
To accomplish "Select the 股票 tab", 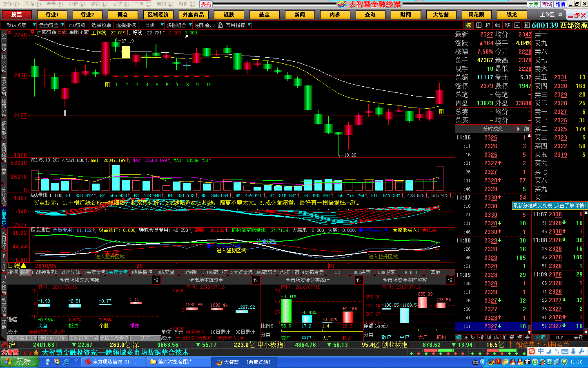I will point(17,15).
